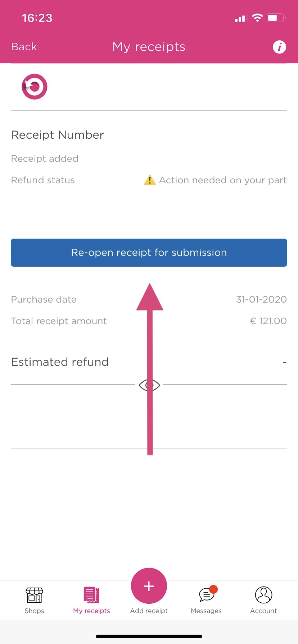Screen dimensions: 298x644
Task: Open the Shops storefront icon
Action: (x=35, y=595)
